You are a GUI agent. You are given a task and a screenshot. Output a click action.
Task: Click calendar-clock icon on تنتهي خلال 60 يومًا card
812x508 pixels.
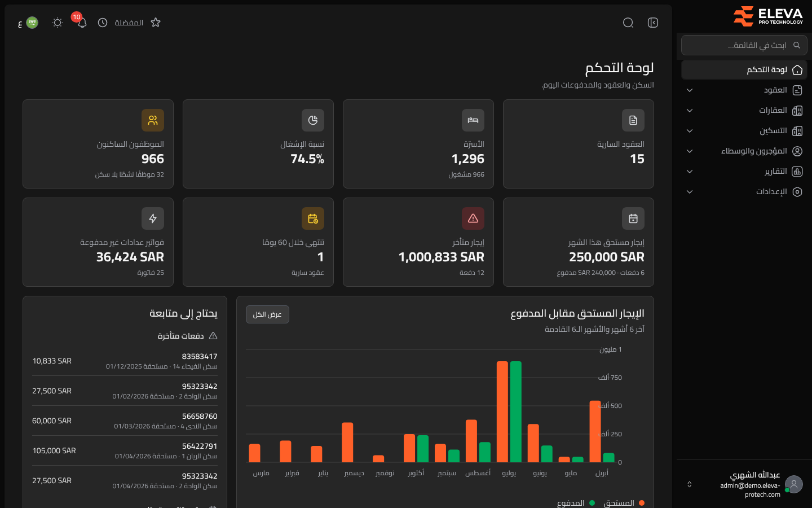coord(313,218)
